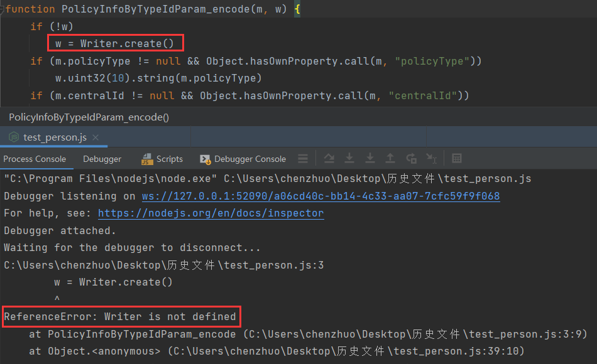
Task: Click the Step Out debugger icon
Action: pyautogui.click(x=390, y=159)
